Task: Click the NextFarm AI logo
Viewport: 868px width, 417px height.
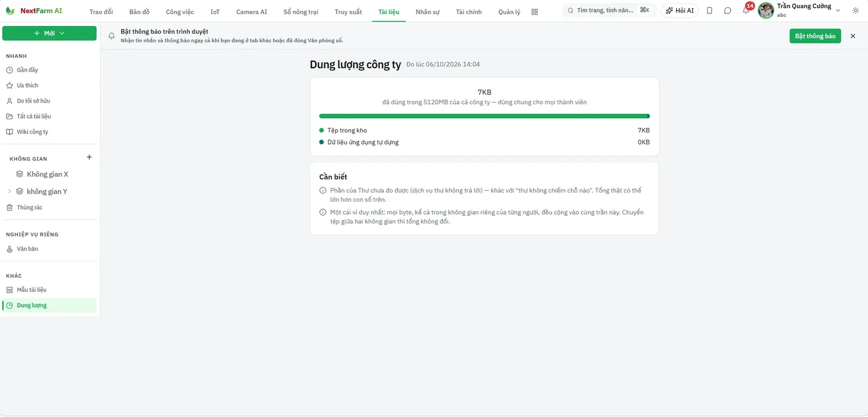Action: click(34, 11)
